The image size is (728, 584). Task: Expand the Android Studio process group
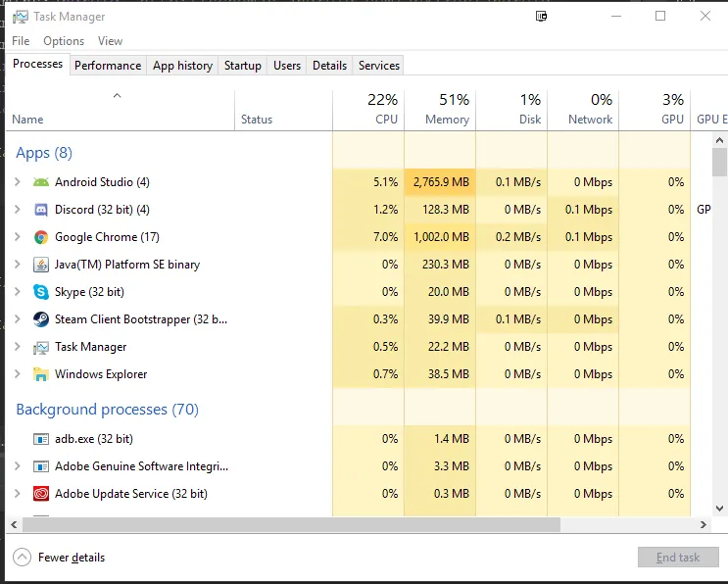click(x=18, y=182)
